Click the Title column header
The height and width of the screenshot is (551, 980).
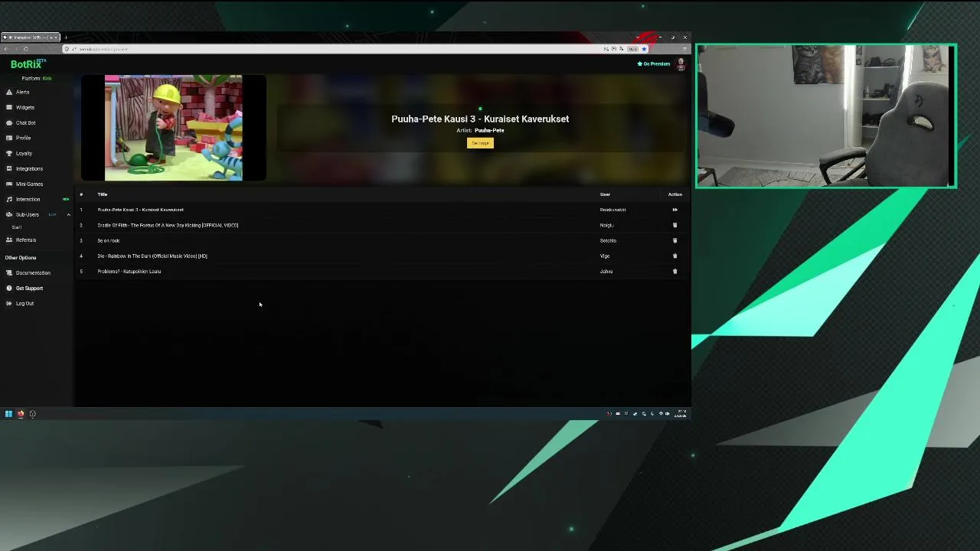point(102,194)
